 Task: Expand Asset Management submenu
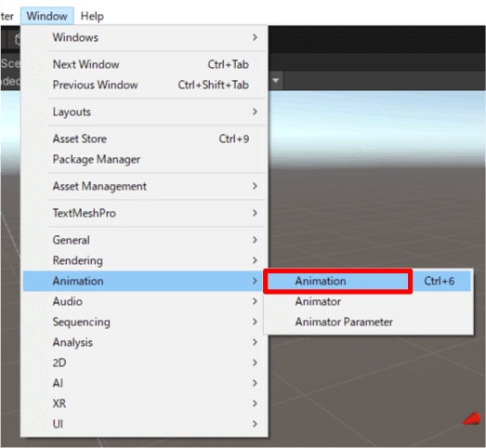[x=144, y=186]
